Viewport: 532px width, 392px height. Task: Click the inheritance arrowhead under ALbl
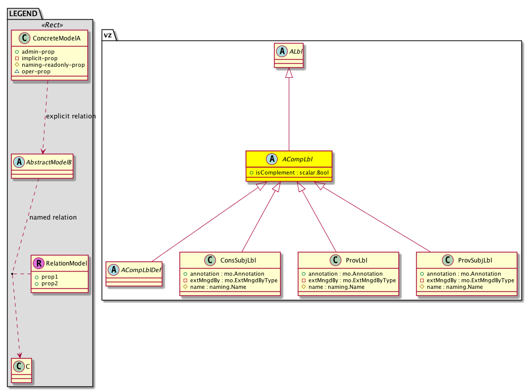(x=289, y=73)
